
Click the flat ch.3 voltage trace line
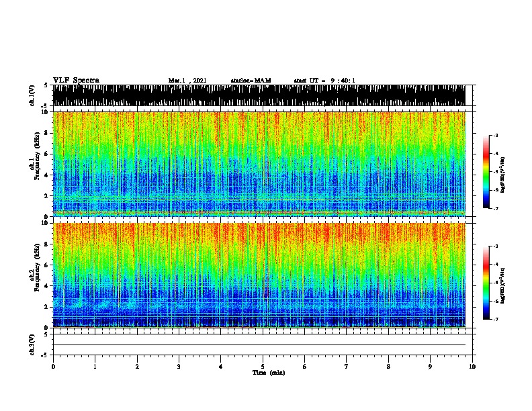[x=259, y=345]
